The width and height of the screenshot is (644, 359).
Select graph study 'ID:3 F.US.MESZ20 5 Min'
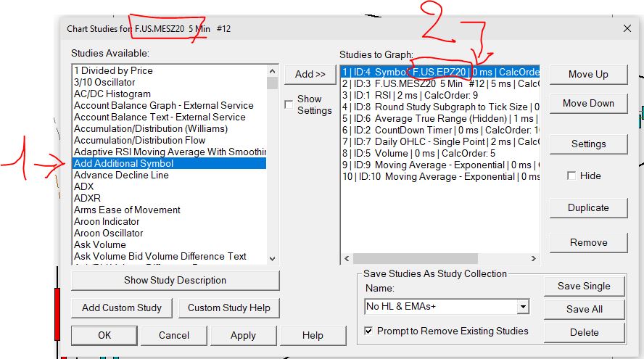(x=440, y=84)
